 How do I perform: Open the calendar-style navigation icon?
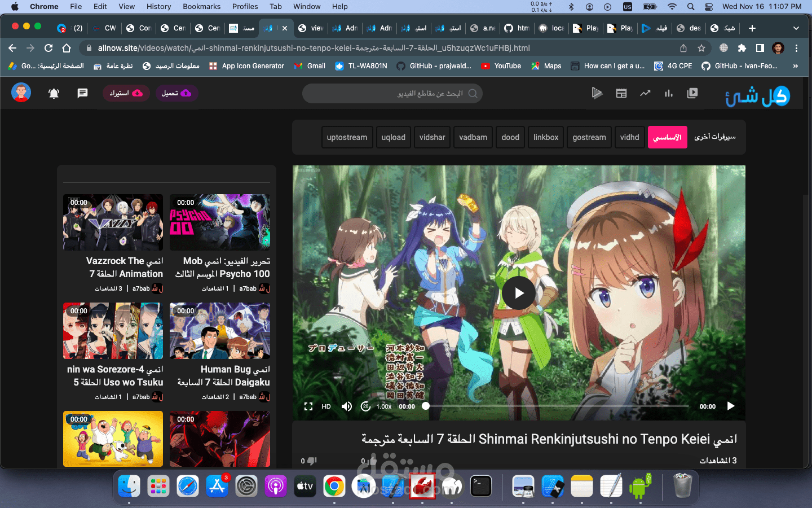coord(621,93)
